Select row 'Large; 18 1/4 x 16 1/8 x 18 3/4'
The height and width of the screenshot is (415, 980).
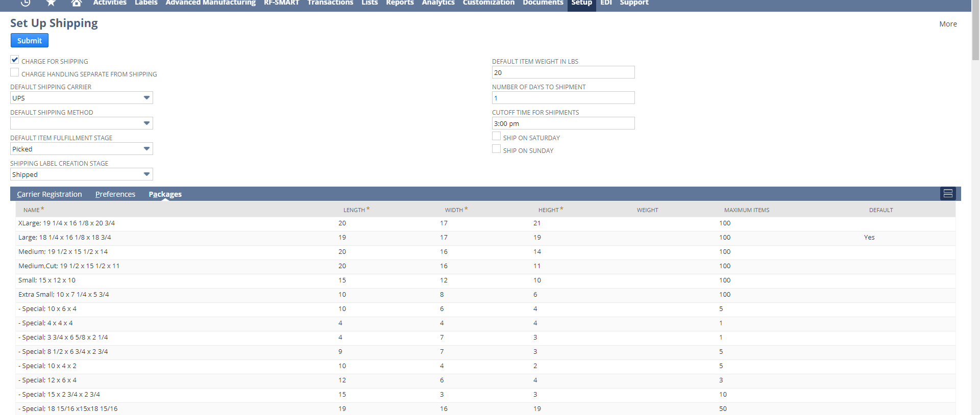(485, 238)
